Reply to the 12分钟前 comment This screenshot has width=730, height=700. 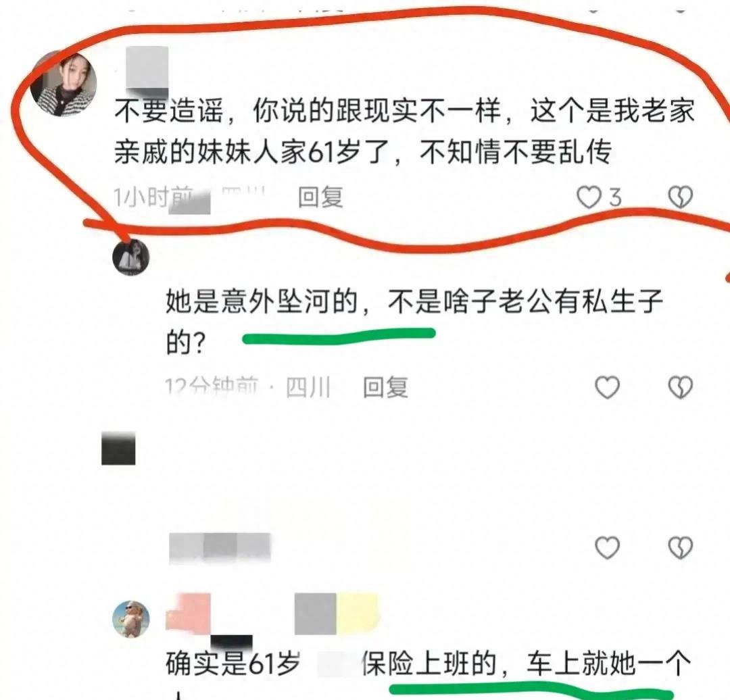click(x=385, y=387)
